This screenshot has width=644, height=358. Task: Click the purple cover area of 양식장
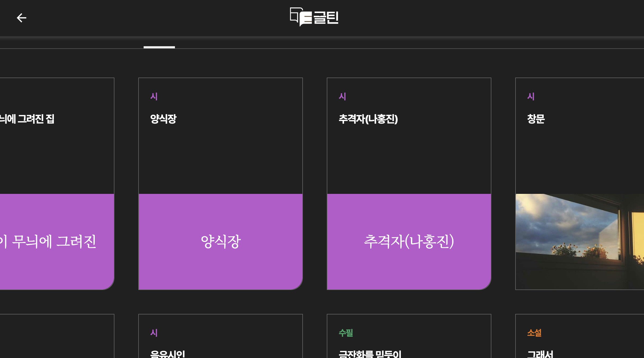(220, 242)
